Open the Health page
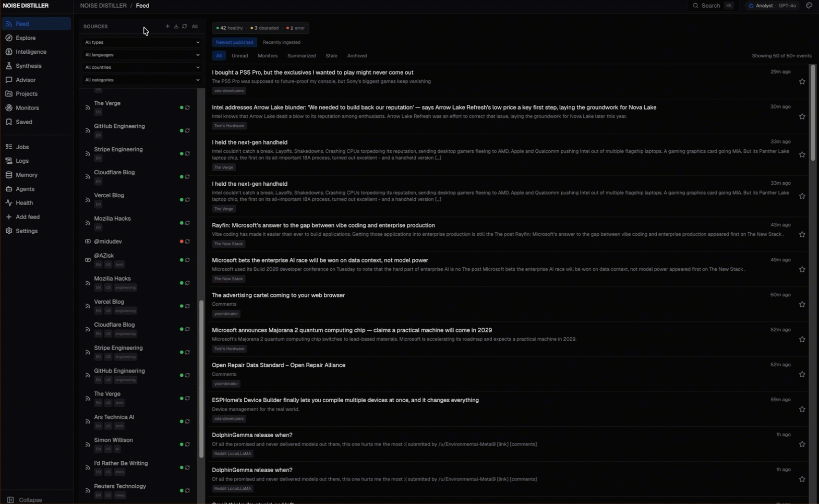 (x=35, y=203)
